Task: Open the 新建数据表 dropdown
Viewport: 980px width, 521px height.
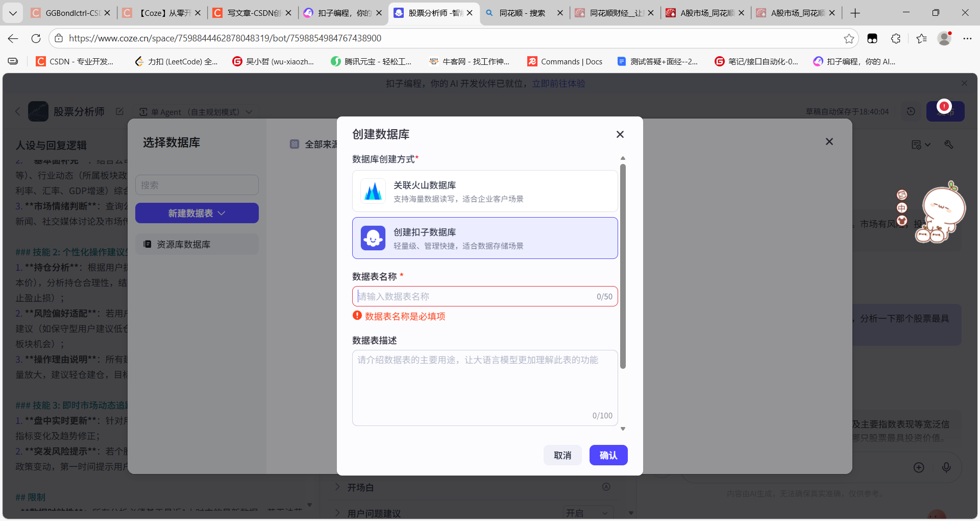Action: (197, 213)
